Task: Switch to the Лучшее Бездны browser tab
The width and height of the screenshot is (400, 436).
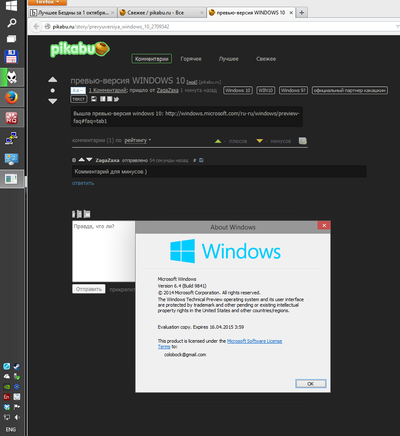Action: point(73,13)
